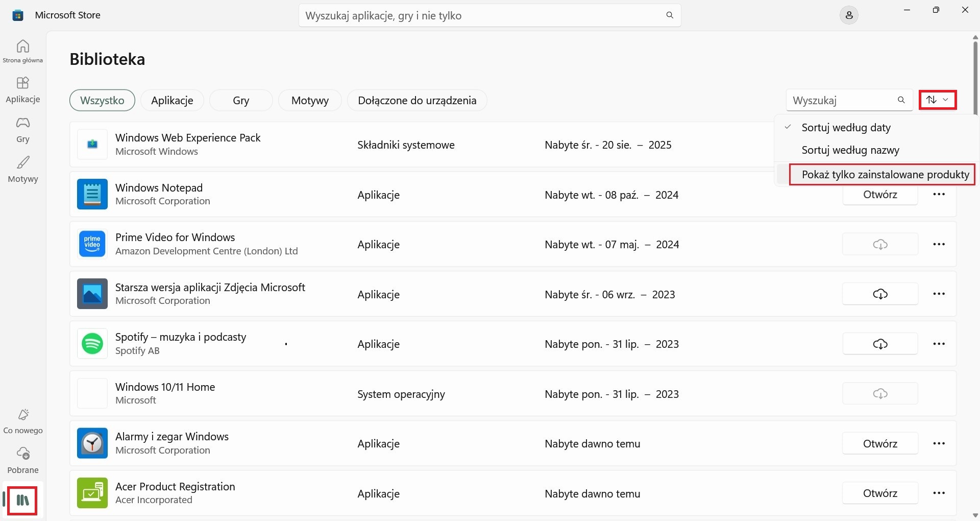The width and height of the screenshot is (980, 521).
Task: Switch to the Motywy filter tab
Action: 310,101
